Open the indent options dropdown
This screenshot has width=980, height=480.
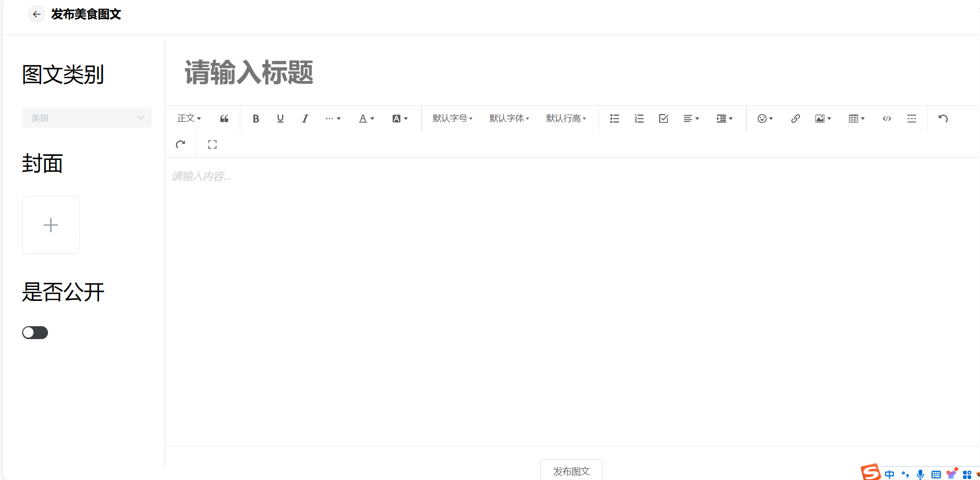(725, 119)
